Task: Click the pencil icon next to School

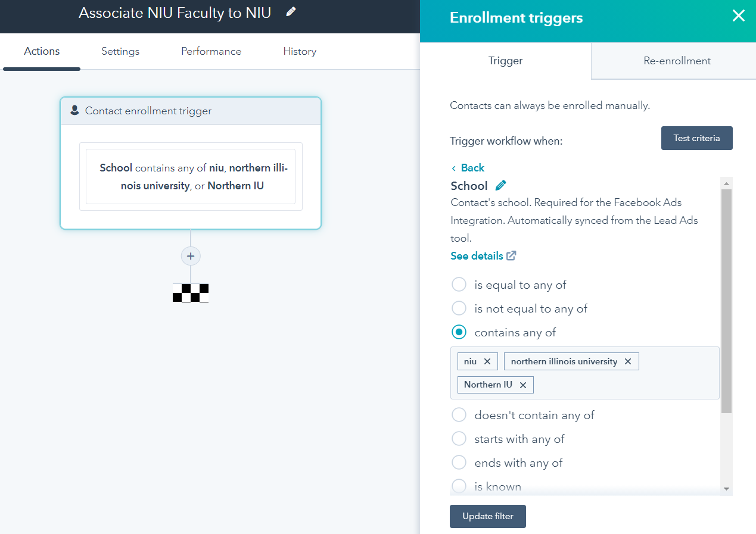Action: click(501, 185)
